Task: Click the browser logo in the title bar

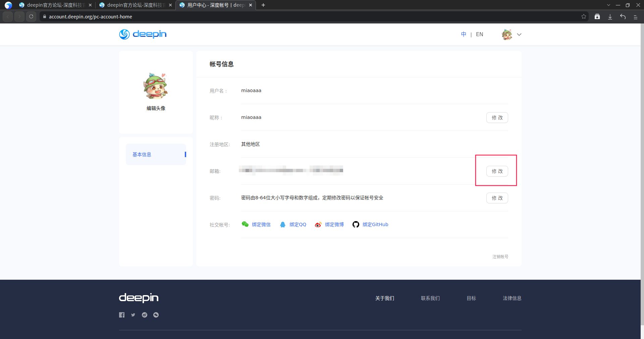Action: (x=8, y=5)
